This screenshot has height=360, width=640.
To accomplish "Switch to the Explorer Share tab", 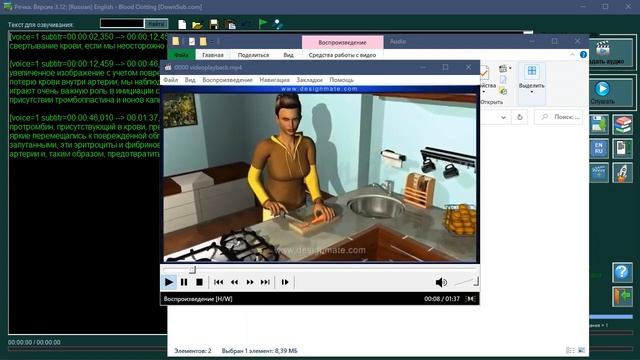I will coord(253,55).
